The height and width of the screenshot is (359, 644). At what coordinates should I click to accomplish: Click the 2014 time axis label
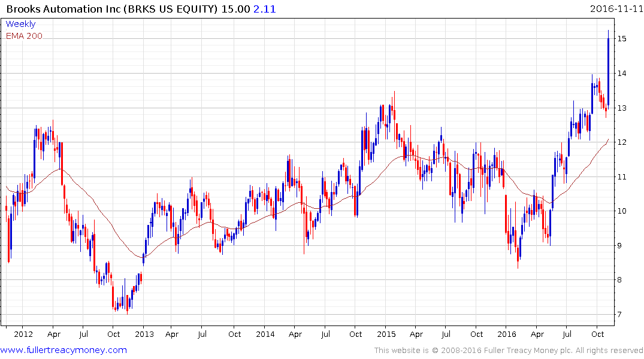coord(265,334)
